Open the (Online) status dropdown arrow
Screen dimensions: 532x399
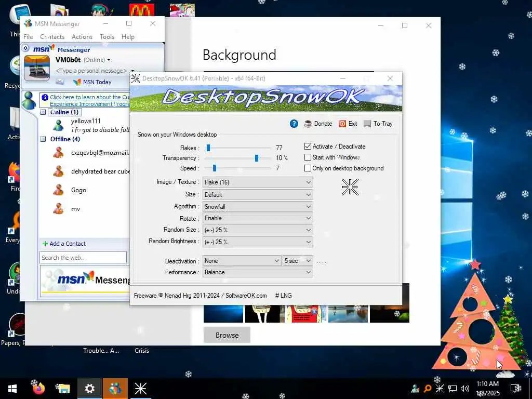[x=109, y=60]
